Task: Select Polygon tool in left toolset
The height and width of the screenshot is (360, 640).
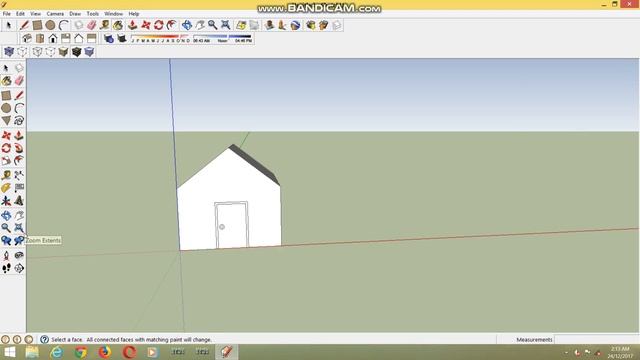Action: click(6, 120)
